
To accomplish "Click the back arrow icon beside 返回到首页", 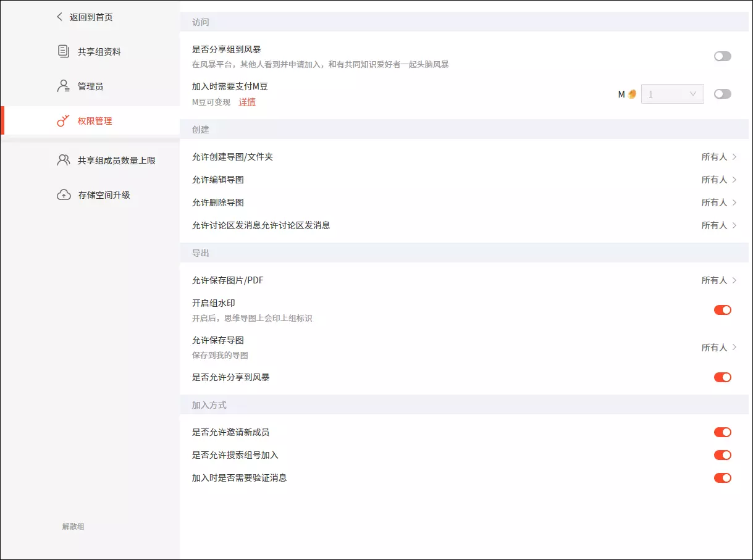I will [59, 17].
